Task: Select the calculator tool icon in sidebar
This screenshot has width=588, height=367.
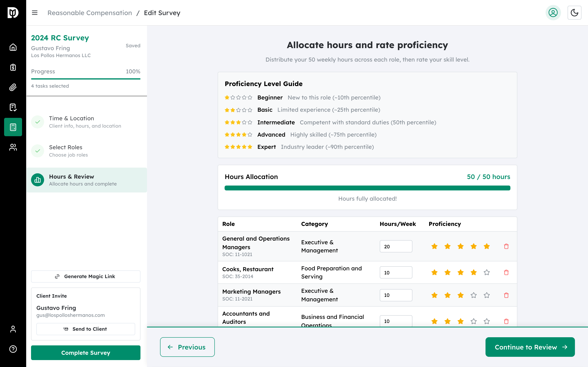Action: pos(13,127)
